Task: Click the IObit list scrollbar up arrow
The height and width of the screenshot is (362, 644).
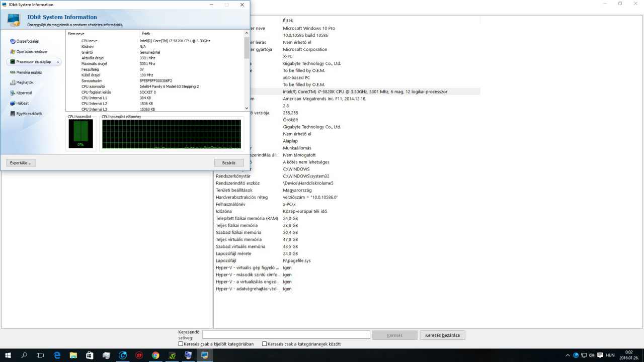Action: coord(247,34)
